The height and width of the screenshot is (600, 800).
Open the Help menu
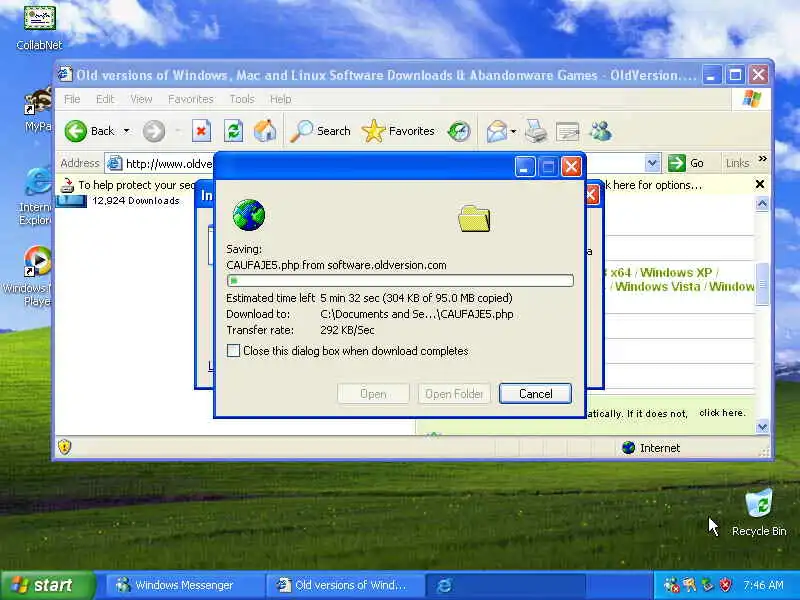(x=281, y=99)
